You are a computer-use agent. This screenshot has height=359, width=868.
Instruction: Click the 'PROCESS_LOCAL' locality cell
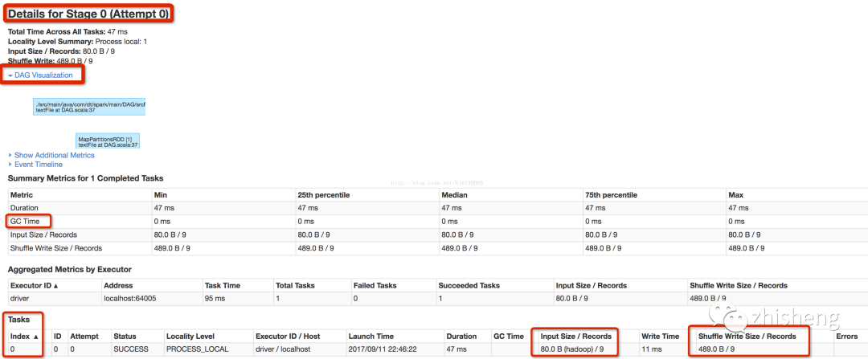point(197,349)
